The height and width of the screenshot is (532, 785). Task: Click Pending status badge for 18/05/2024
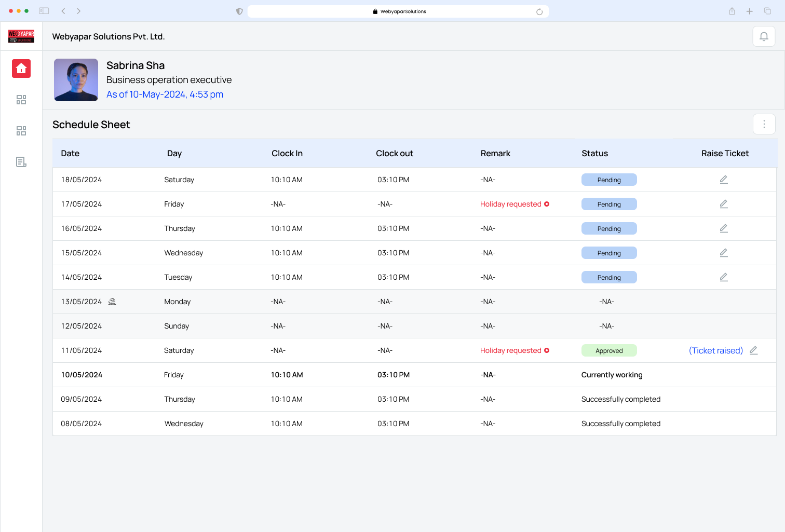(x=609, y=180)
